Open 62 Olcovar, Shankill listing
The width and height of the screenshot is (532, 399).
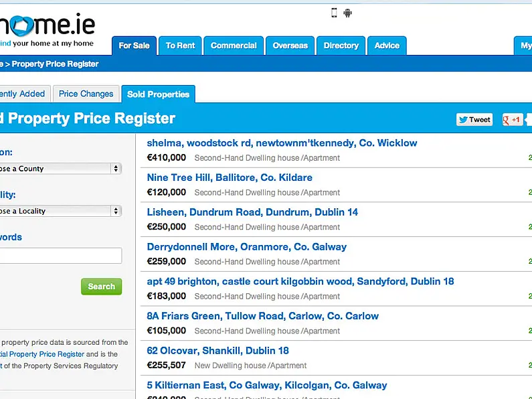[x=217, y=351]
